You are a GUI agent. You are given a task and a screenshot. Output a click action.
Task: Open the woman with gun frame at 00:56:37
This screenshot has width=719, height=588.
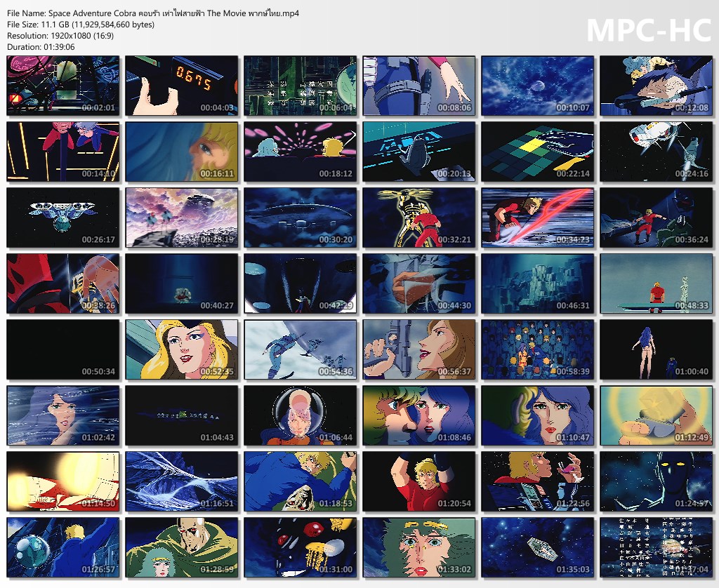point(419,349)
